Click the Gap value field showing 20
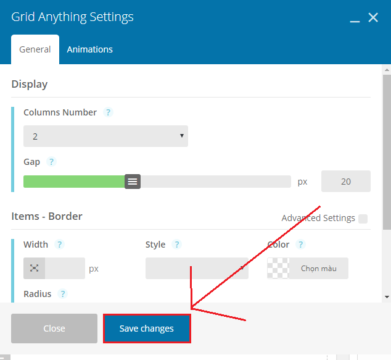 pyautogui.click(x=346, y=181)
